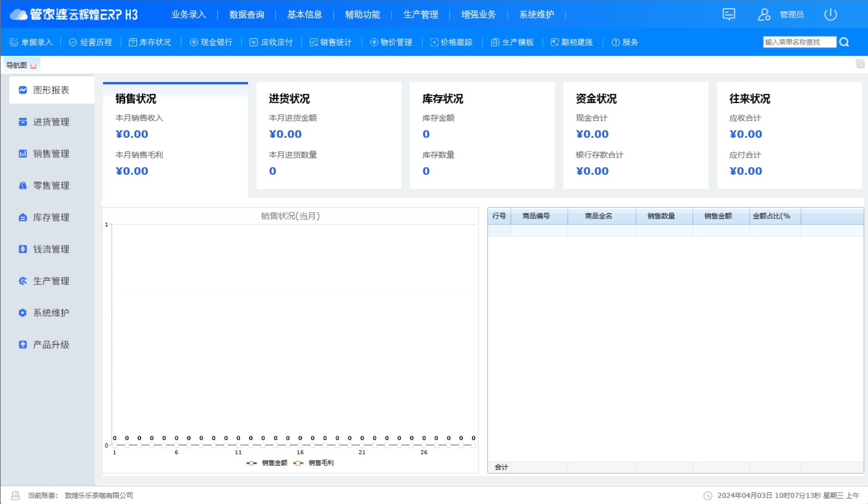Open the messages icon in the header
This screenshot has height=504, width=868.
click(728, 15)
